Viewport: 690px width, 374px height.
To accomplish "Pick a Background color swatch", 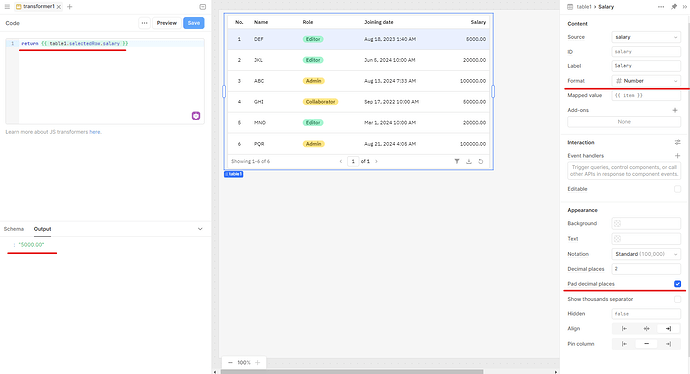I will click(x=617, y=224).
